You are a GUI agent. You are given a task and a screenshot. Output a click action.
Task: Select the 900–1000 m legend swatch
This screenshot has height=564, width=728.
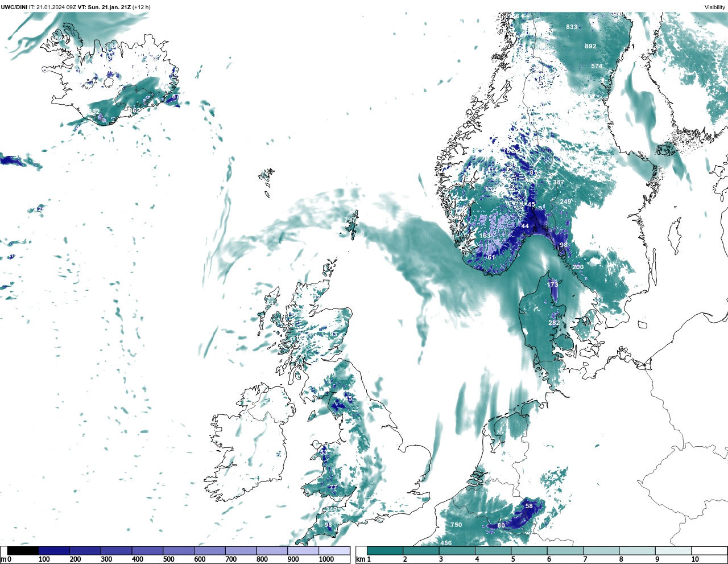303,551
